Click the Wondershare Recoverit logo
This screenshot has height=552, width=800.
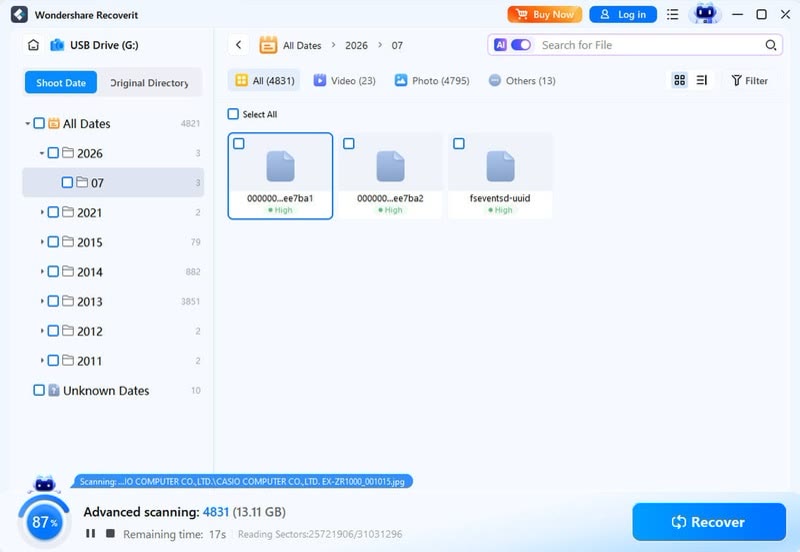tap(19, 14)
